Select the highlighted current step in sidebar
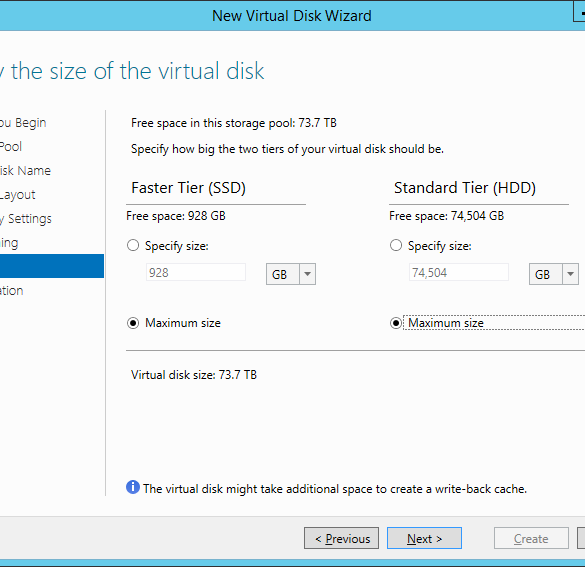The image size is (585, 567). (52, 266)
